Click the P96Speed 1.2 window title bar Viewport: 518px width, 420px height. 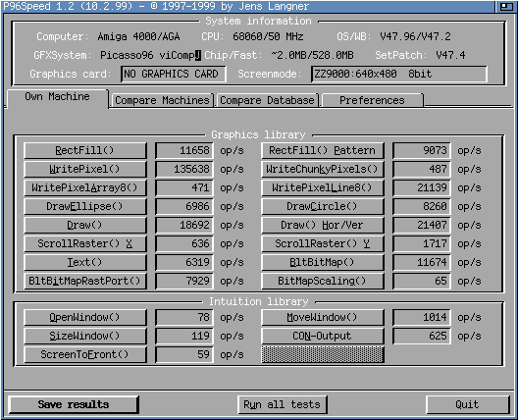(x=248, y=6)
